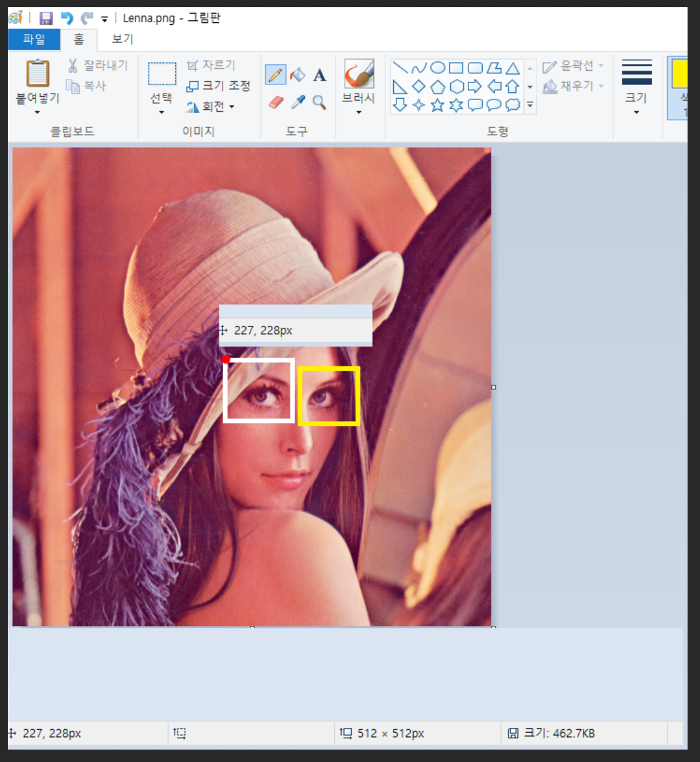The width and height of the screenshot is (700, 762).
Task: Choose the Right triangle shape
Action: pyautogui.click(x=400, y=87)
